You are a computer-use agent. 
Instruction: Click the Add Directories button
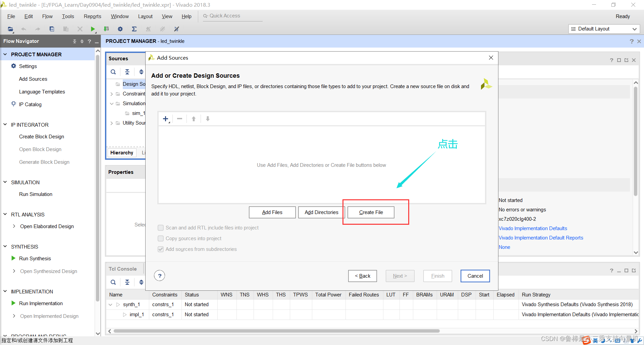pyautogui.click(x=321, y=212)
